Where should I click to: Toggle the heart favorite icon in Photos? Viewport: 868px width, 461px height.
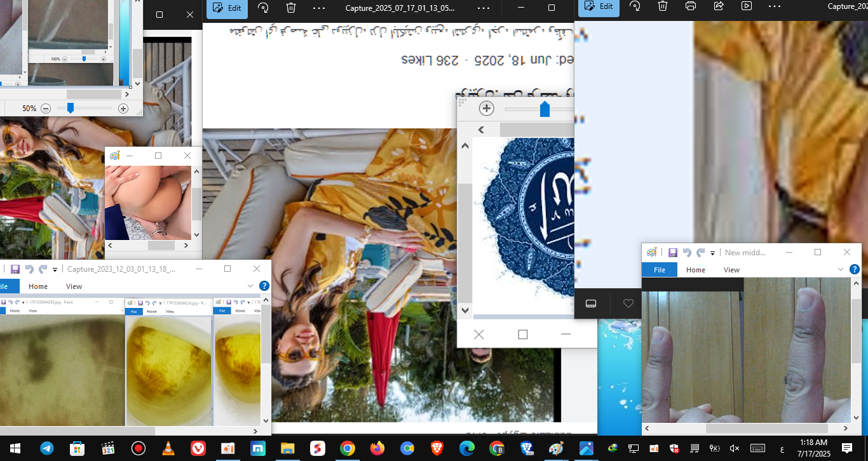point(628,304)
